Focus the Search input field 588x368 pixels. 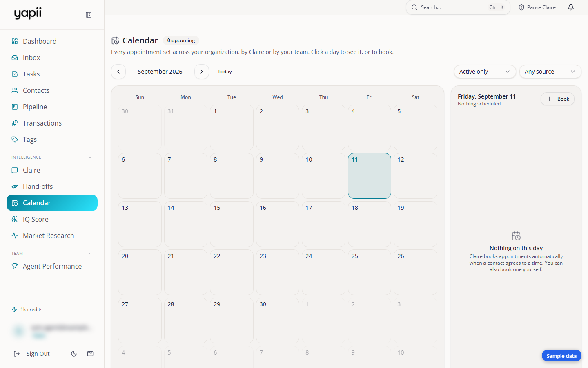pos(458,7)
